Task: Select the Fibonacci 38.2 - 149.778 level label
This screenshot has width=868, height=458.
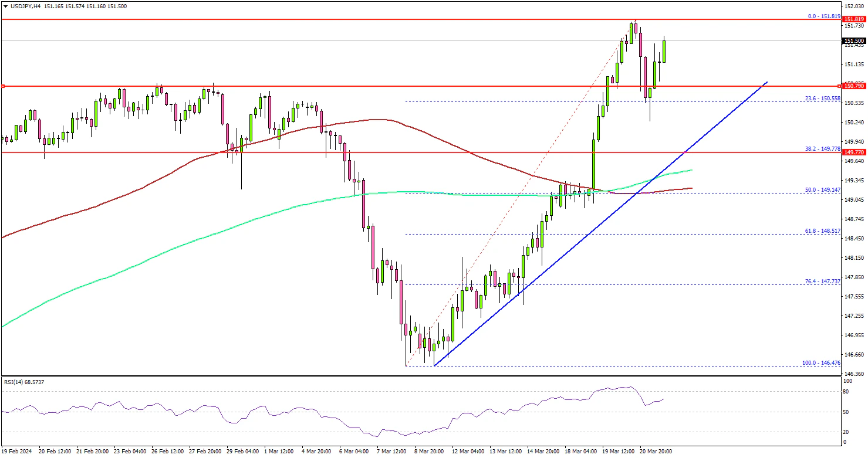Action: [822, 149]
